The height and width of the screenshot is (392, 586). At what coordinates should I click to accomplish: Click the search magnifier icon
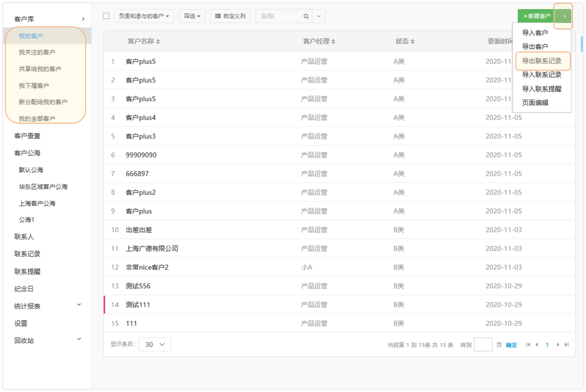pos(306,17)
